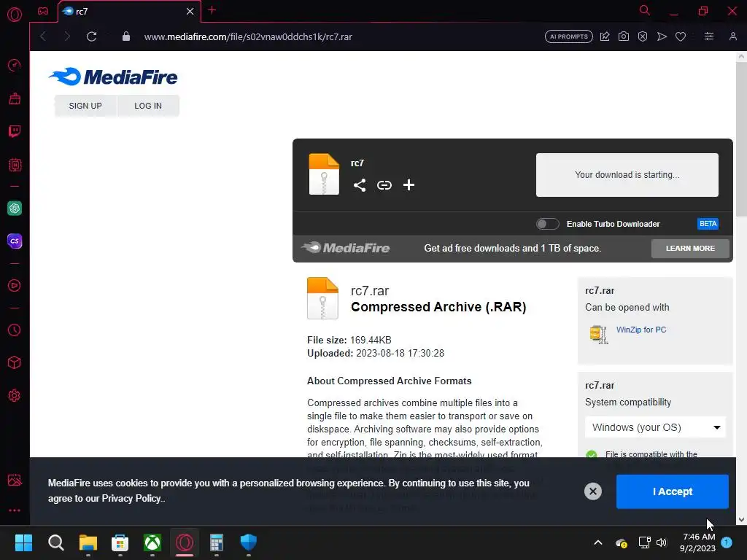Open History clock in sidebar
The height and width of the screenshot is (560, 747).
[15, 330]
